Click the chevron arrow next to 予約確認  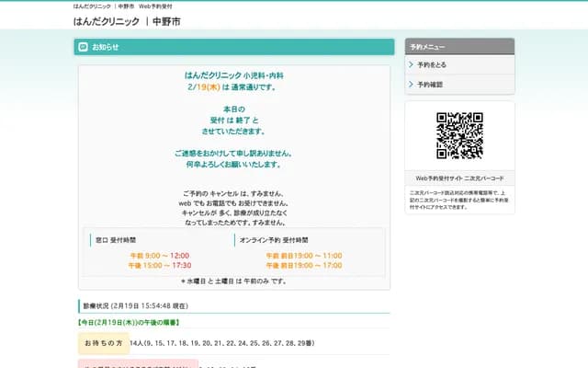[x=411, y=85]
